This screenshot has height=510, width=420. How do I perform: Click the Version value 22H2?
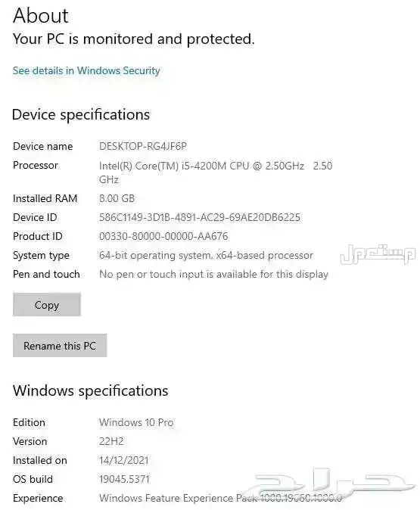pos(111,441)
